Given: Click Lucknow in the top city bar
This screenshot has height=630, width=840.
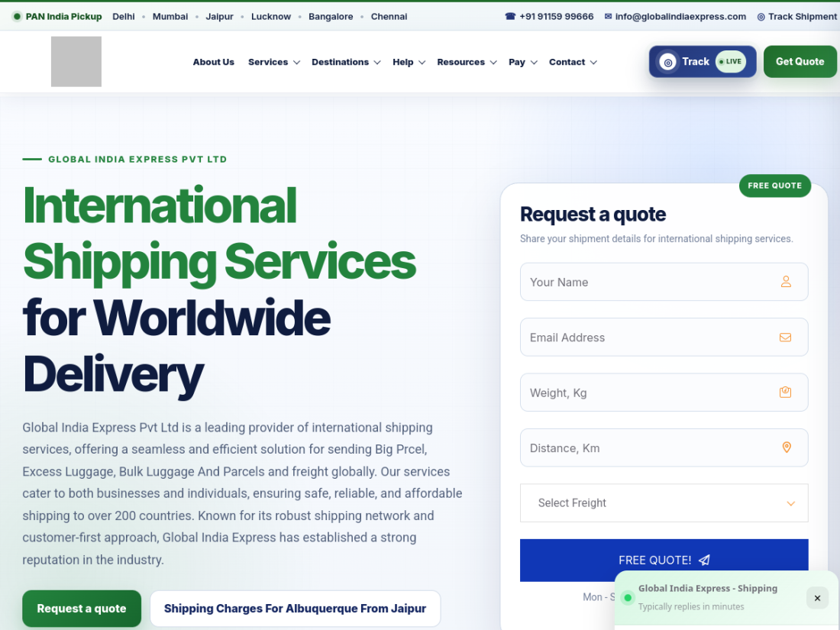Looking at the screenshot, I should (270, 17).
